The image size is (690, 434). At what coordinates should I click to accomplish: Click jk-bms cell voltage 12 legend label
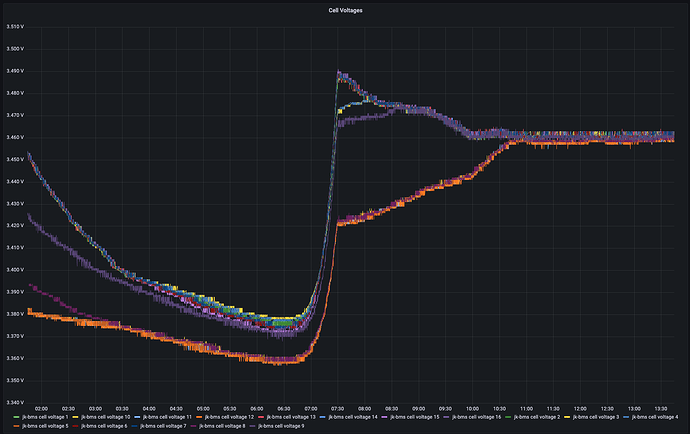point(224,416)
